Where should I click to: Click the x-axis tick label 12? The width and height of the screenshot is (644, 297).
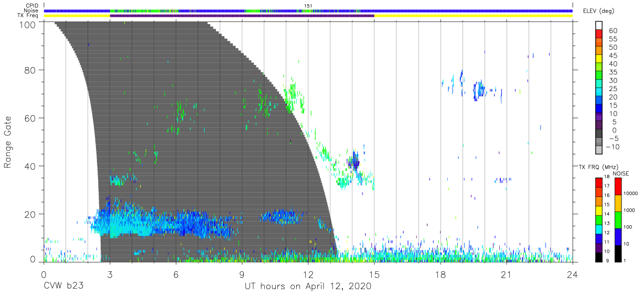coord(308,274)
